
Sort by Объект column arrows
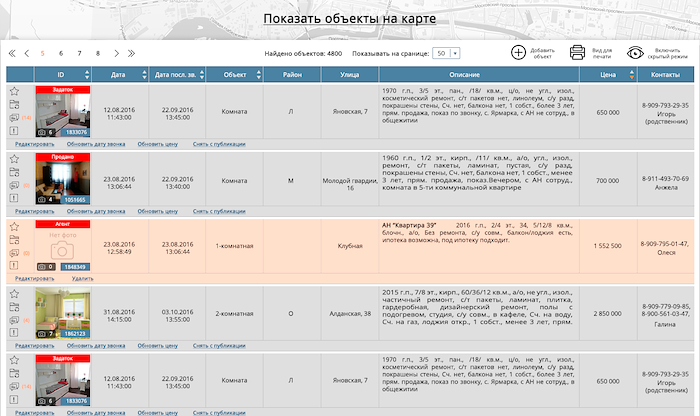click(259, 75)
